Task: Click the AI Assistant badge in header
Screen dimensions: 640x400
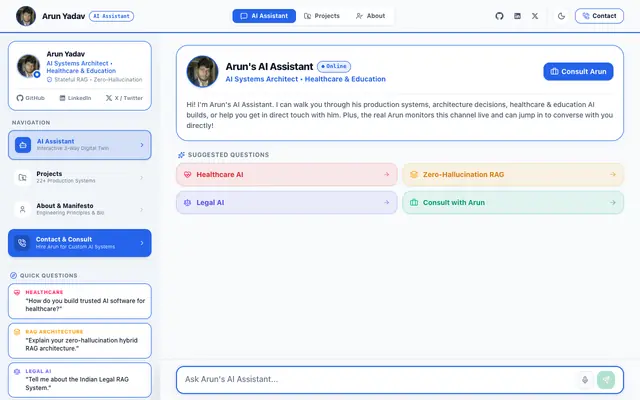Action: (x=111, y=16)
